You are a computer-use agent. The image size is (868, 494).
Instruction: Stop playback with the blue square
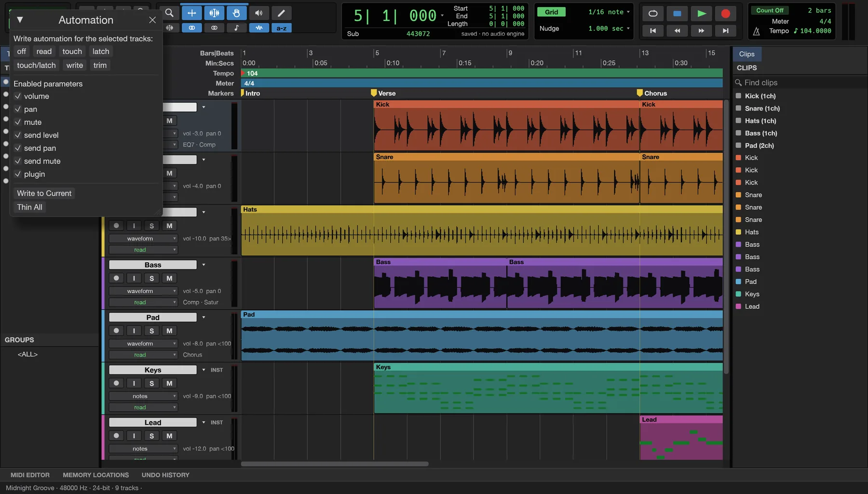[677, 13]
